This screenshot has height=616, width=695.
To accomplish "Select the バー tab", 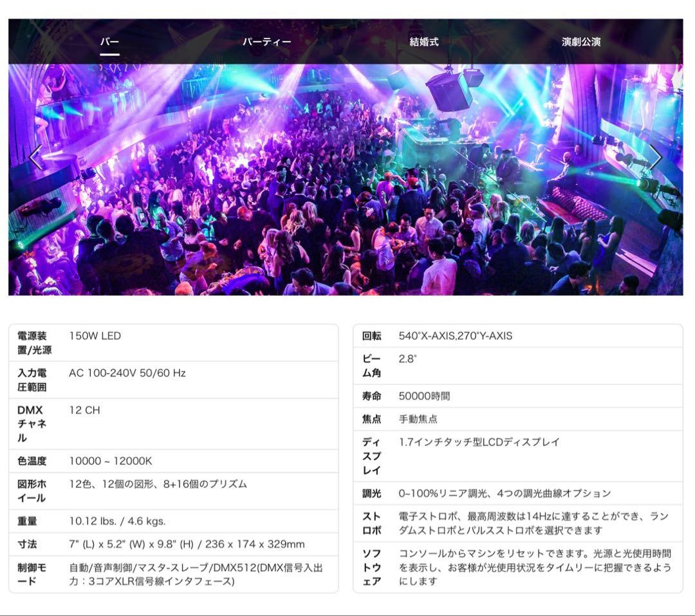I will (x=110, y=40).
